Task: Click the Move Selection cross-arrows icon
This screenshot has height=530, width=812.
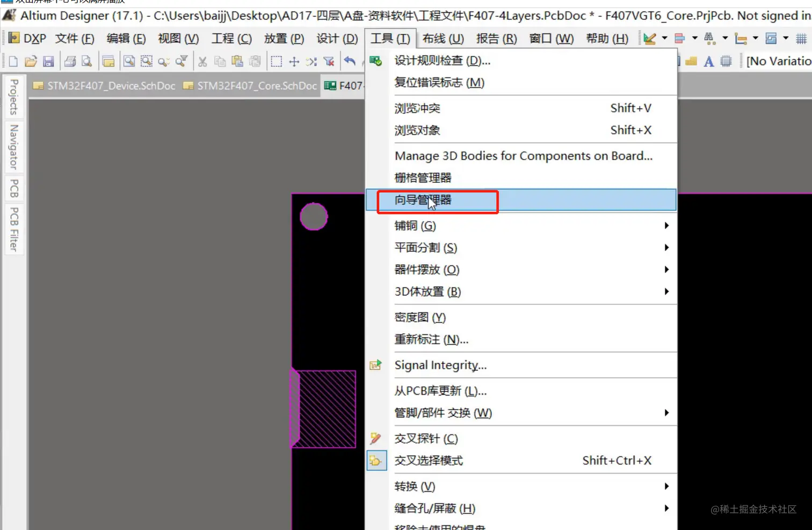Action: pyautogui.click(x=294, y=62)
